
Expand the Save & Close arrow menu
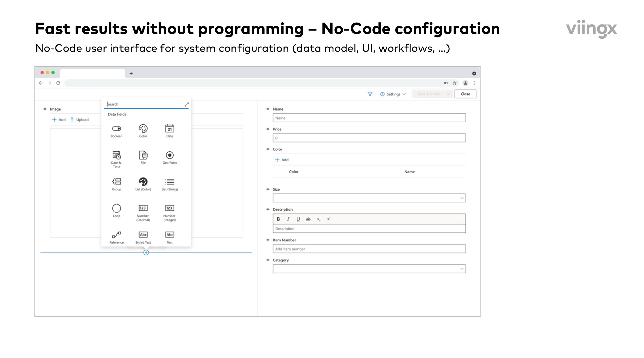click(x=449, y=94)
